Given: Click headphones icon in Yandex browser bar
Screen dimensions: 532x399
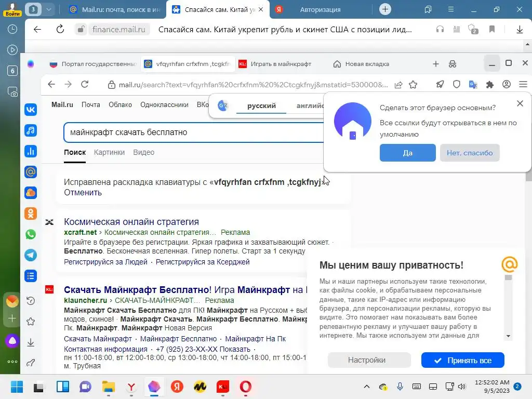Looking at the screenshot, I should pyautogui.click(x=440, y=29).
